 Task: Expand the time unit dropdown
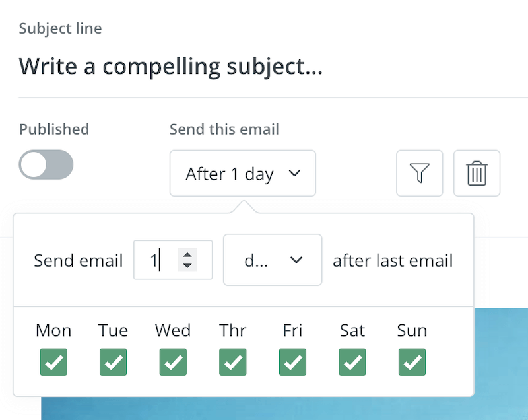click(273, 260)
